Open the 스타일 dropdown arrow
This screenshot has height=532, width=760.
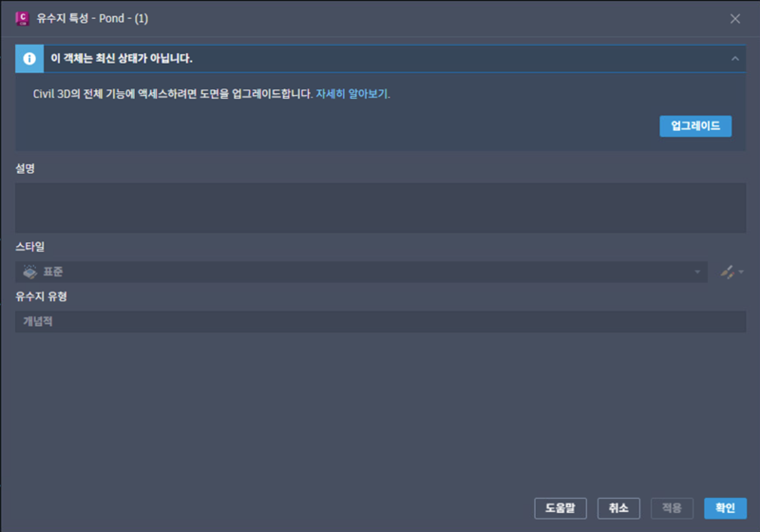tap(697, 272)
